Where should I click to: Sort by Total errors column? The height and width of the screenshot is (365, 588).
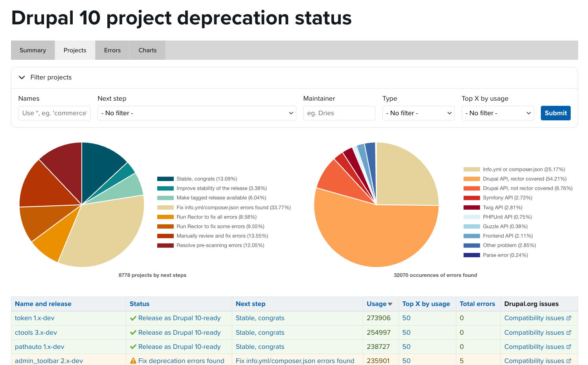(477, 304)
